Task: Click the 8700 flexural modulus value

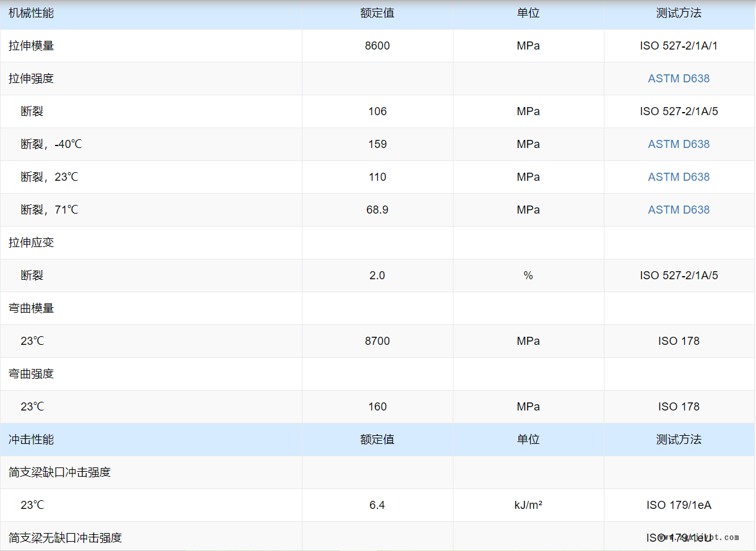Action: (377, 341)
